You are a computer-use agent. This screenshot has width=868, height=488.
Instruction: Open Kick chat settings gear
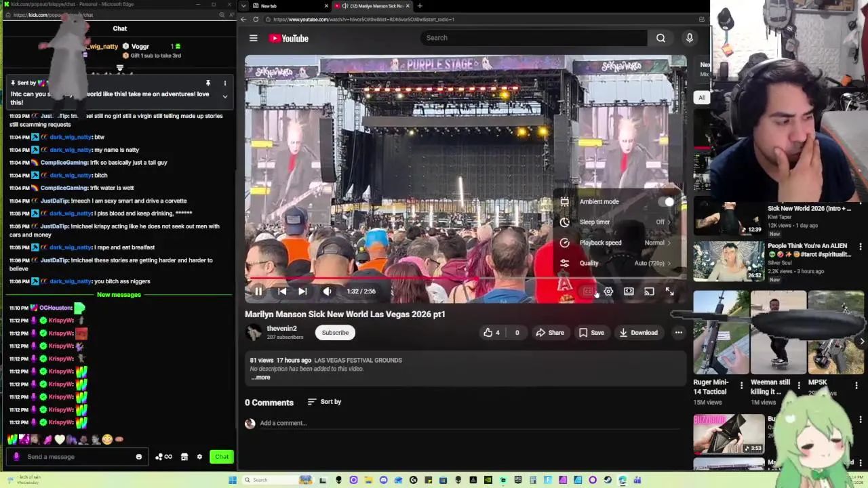coord(199,457)
